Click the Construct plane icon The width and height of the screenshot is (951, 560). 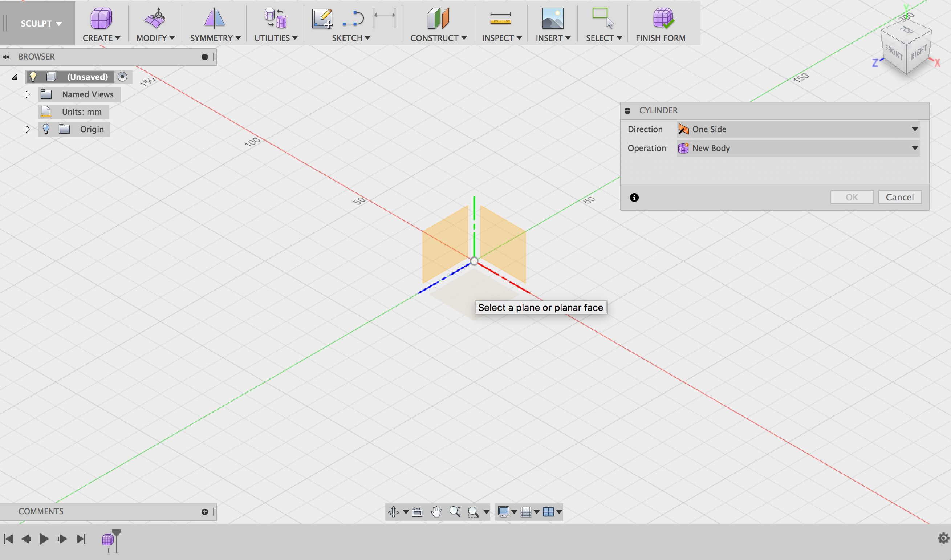438,18
